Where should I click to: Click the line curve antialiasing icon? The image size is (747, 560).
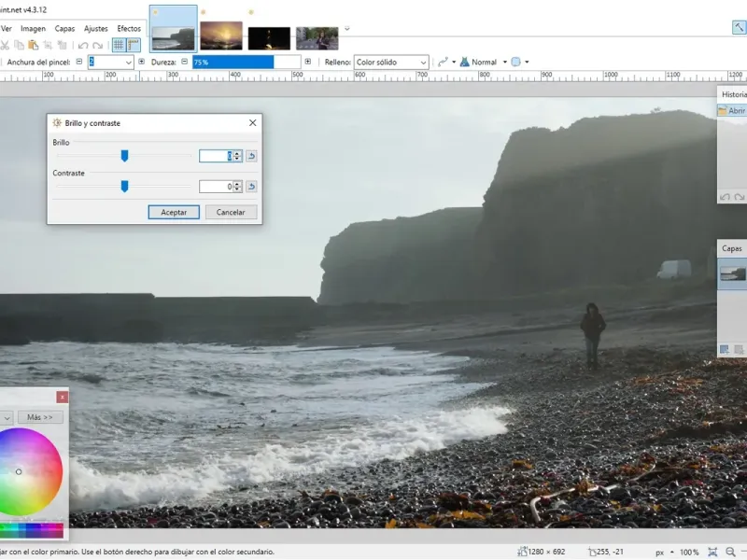coord(443,62)
